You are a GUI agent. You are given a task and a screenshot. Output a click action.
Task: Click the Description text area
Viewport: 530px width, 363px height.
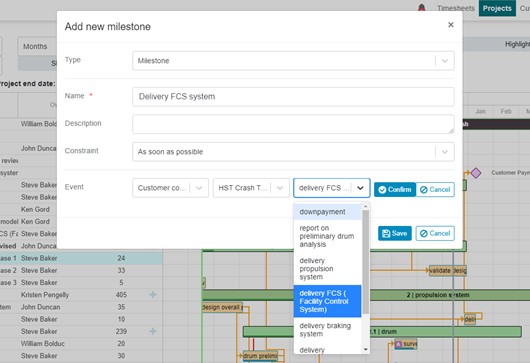pos(293,124)
